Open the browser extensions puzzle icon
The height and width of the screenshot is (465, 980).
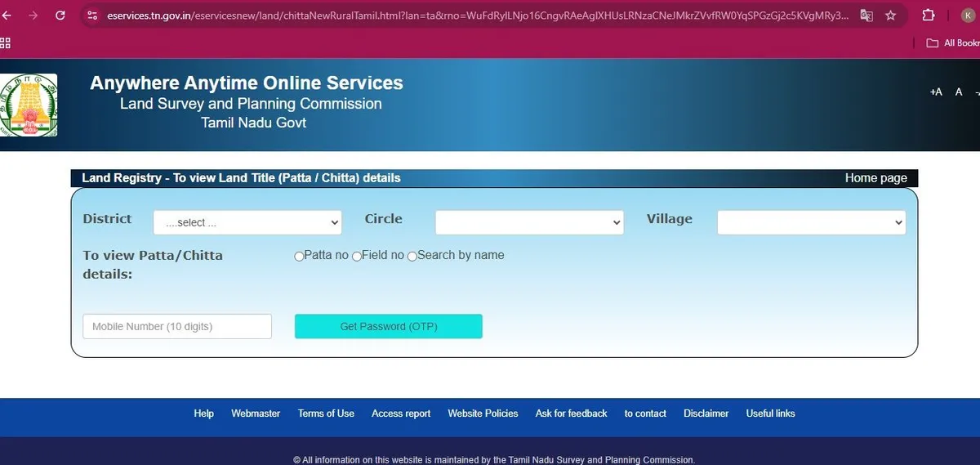click(x=929, y=16)
